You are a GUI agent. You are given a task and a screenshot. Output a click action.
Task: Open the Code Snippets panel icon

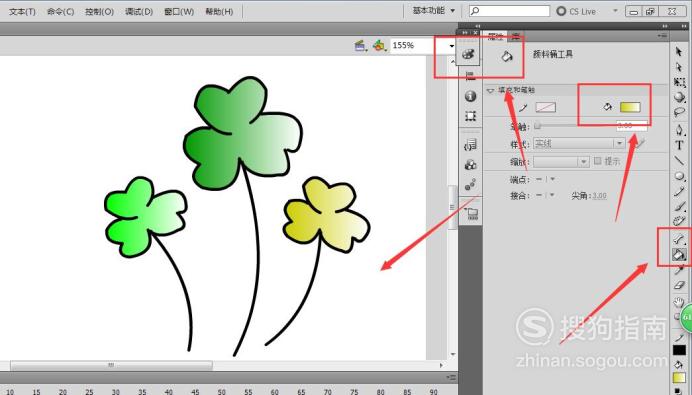tap(471, 144)
